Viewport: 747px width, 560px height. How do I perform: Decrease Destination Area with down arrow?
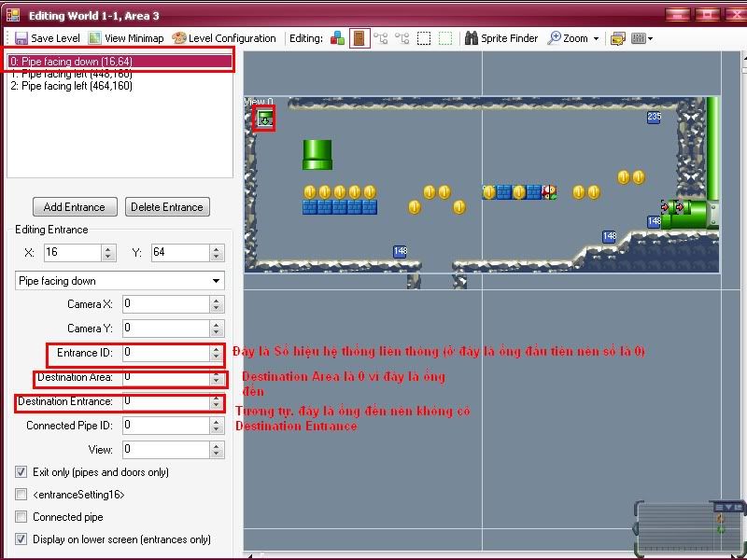(x=217, y=382)
